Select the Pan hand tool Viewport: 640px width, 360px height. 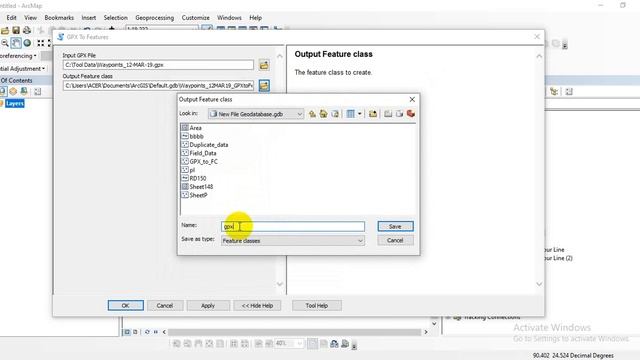[x=16, y=43]
